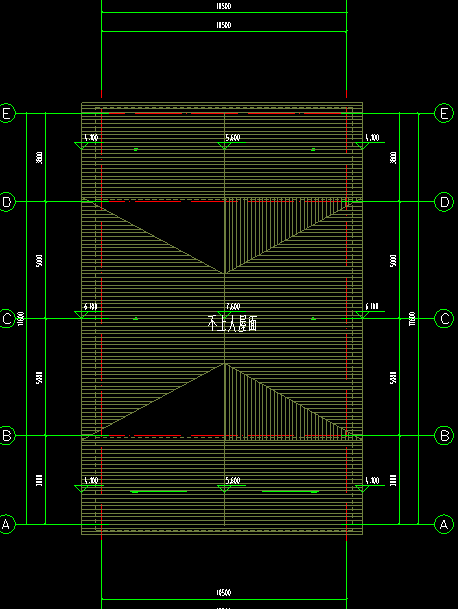Pick axis bubble A at the left end of its grid line
This screenshot has width=458, height=609.
click(x=6, y=525)
